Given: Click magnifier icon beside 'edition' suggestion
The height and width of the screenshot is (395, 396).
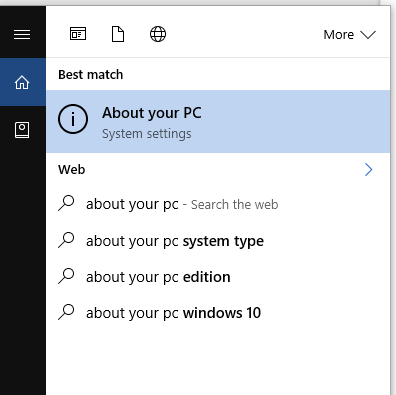Looking at the screenshot, I should (x=66, y=276).
